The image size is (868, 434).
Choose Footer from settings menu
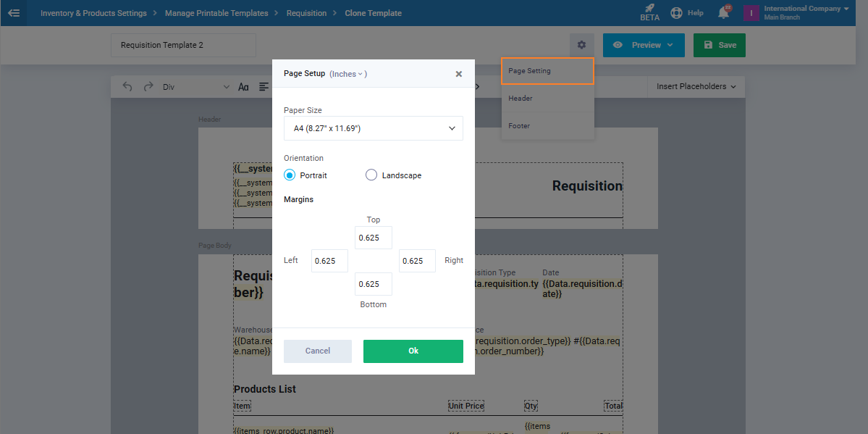pyautogui.click(x=519, y=126)
